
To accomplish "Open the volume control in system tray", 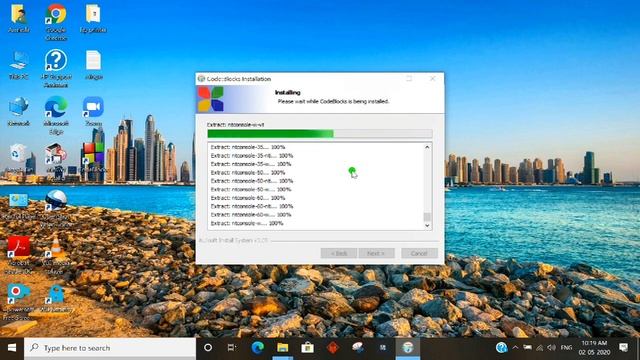I will coord(551,348).
